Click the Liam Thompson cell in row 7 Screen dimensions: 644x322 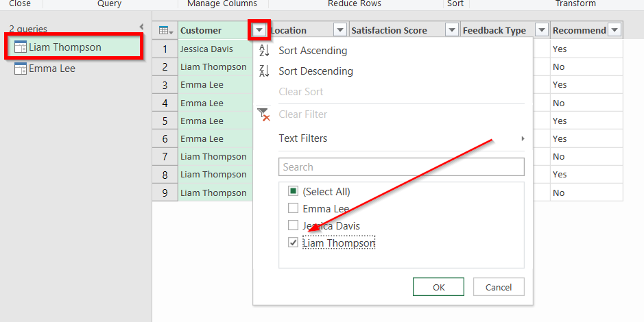(x=215, y=157)
